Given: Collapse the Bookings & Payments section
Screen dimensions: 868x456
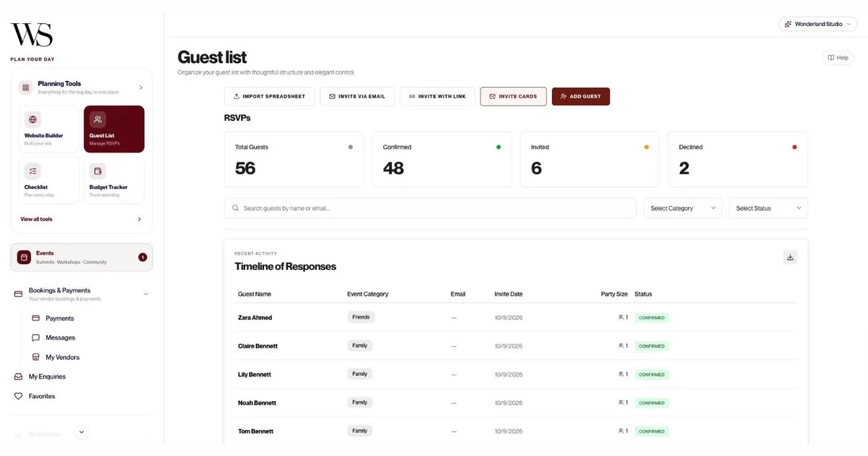Looking at the screenshot, I should pyautogui.click(x=146, y=294).
